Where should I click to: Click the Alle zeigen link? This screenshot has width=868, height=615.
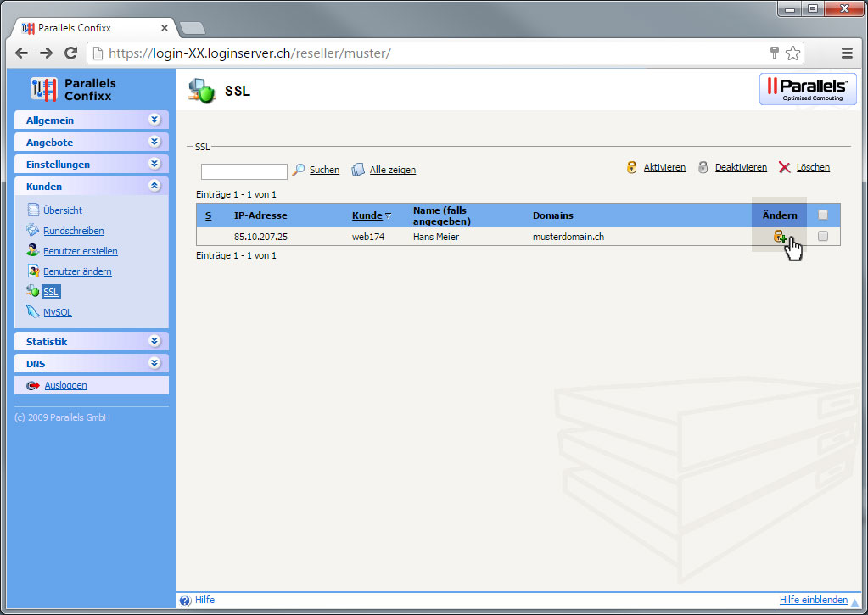pyautogui.click(x=393, y=170)
